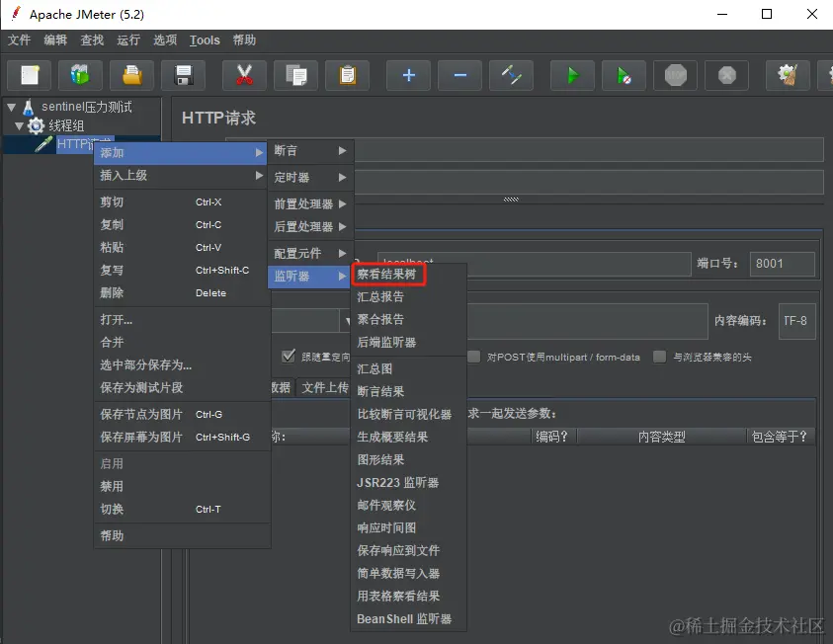Choose 选中部分保存为... entry
833x644 pixels.
(x=181, y=365)
